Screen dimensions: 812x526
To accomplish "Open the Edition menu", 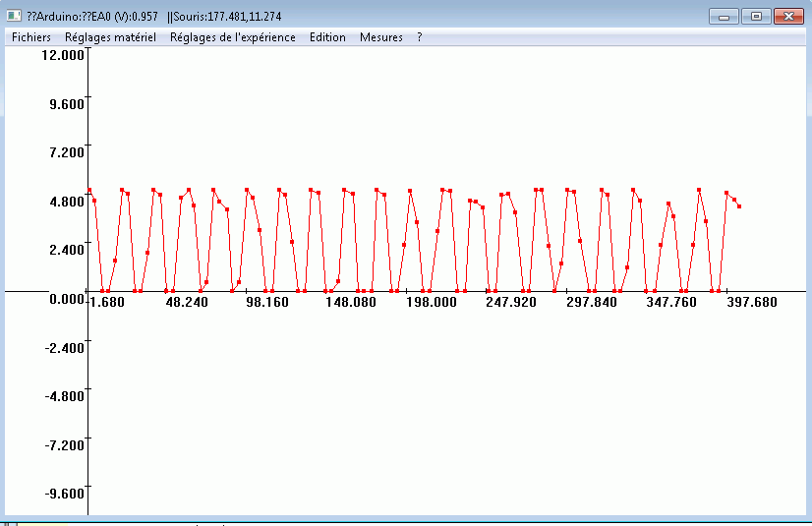I will click(327, 37).
